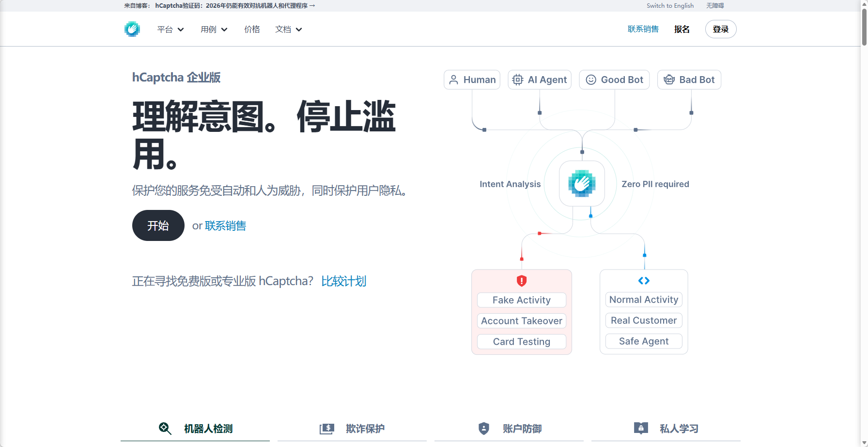The width and height of the screenshot is (868, 447).
Task: Click the Human person icon
Action: click(453, 80)
